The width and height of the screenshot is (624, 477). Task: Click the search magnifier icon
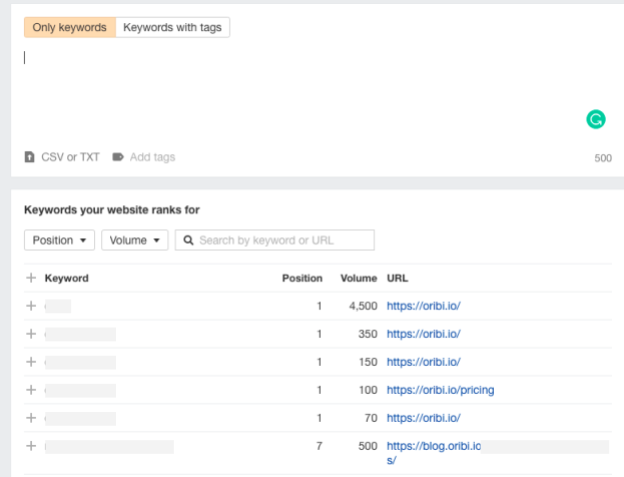(x=188, y=240)
